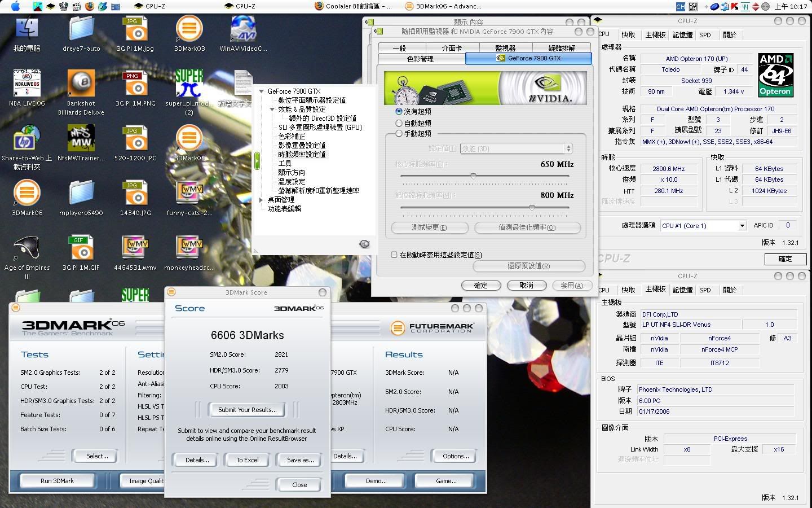The height and width of the screenshot is (508, 812).
Task: Collapse the 效能 & 品質設定 tree node
Action: click(x=272, y=110)
